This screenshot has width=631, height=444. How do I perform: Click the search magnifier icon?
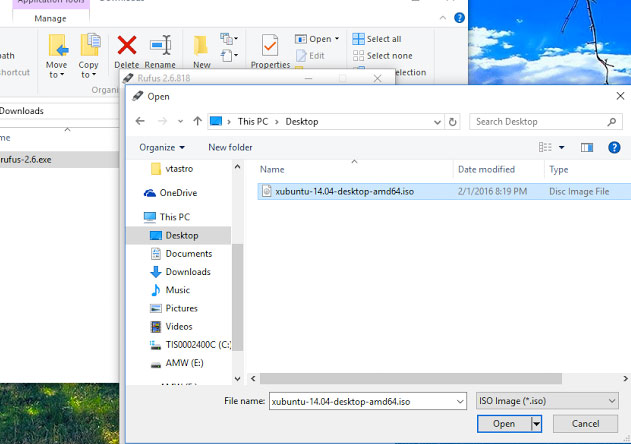point(612,122)
